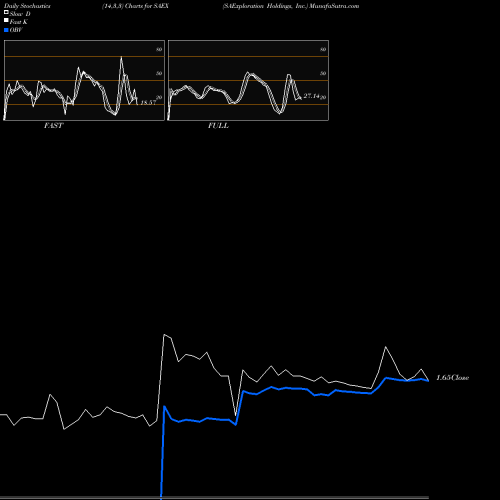Click the FULL stochastic chart thumbnail
Image resolution: width=500 pixels, height=500 pixels.
[x=248, y=80]
